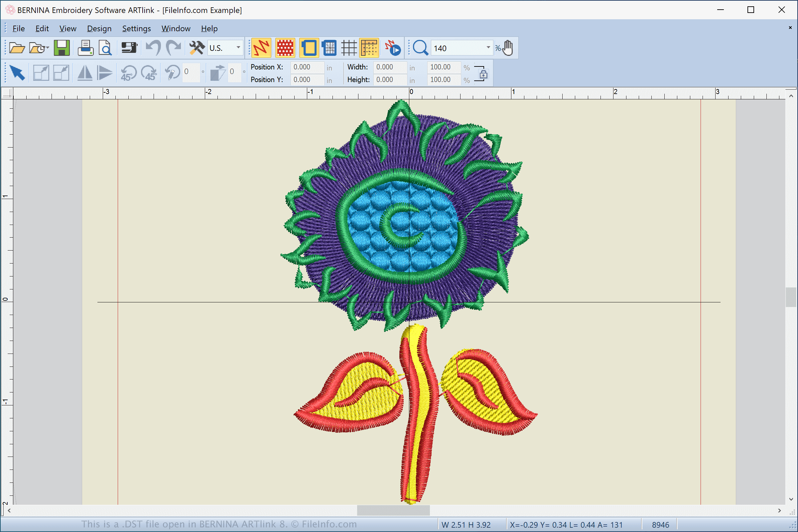Expand the zoom percentage dropdown
This screenshot has height=532, width=798.
point(489,48)
